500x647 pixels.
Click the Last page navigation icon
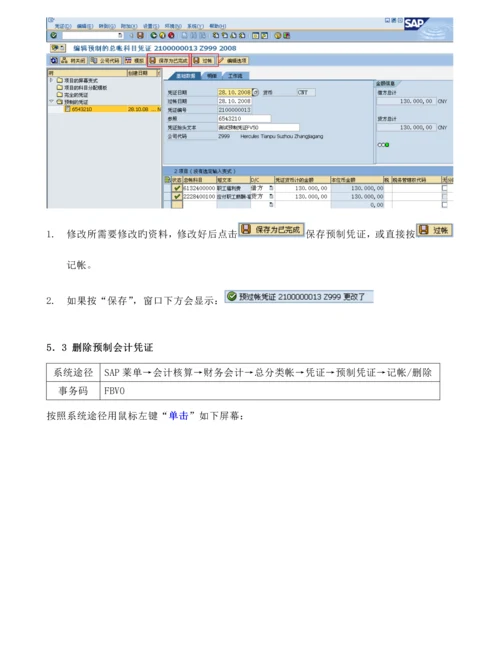point(242,35)
